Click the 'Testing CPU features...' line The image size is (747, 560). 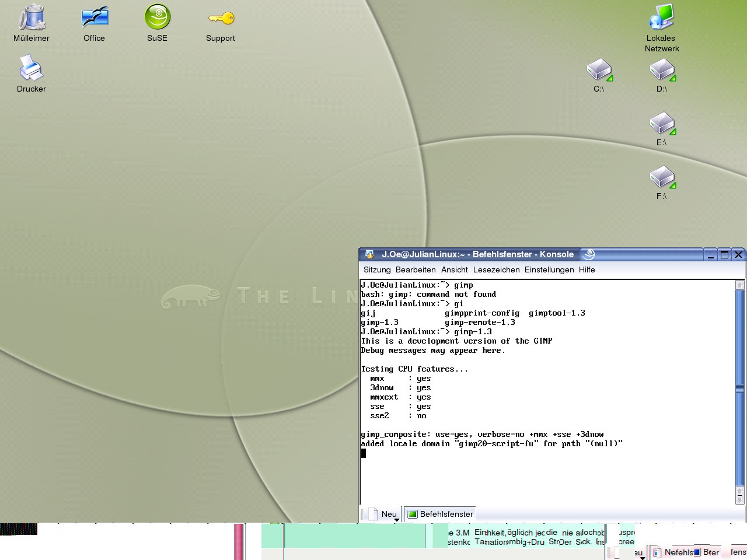[414, 369]
